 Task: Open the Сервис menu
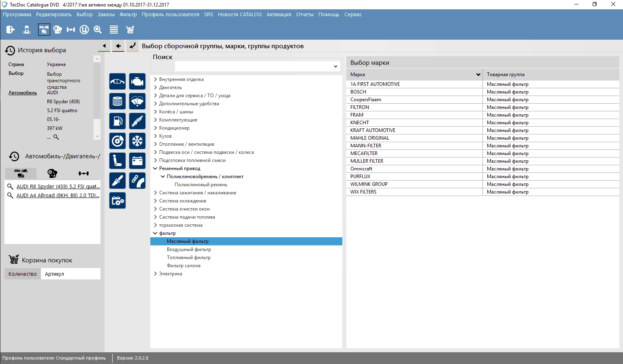click(x=353, y=14)
